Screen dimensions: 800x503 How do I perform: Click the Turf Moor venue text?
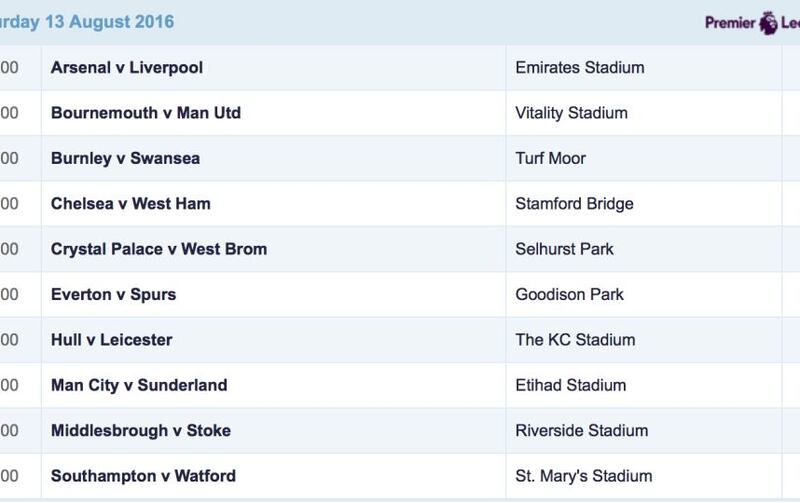coord(551,158)
